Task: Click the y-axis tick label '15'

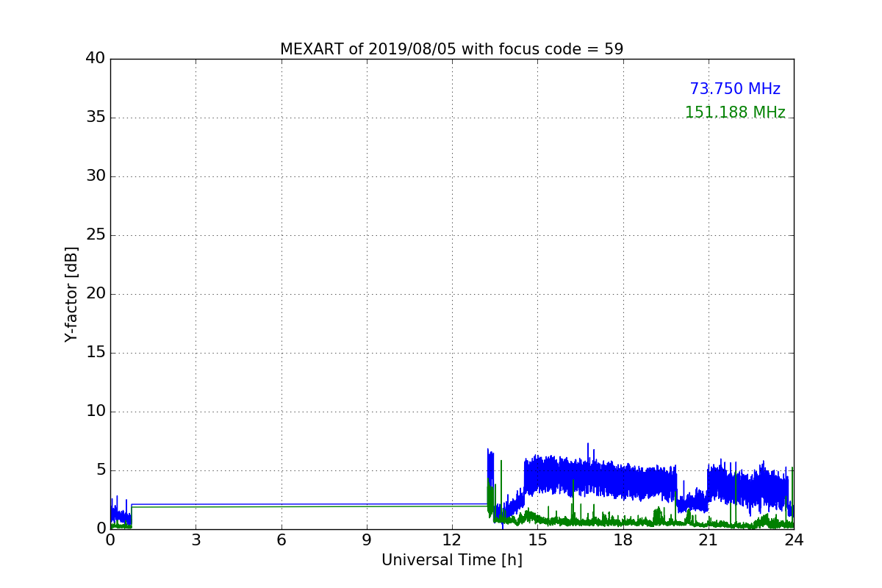Action: click(96, 353)
